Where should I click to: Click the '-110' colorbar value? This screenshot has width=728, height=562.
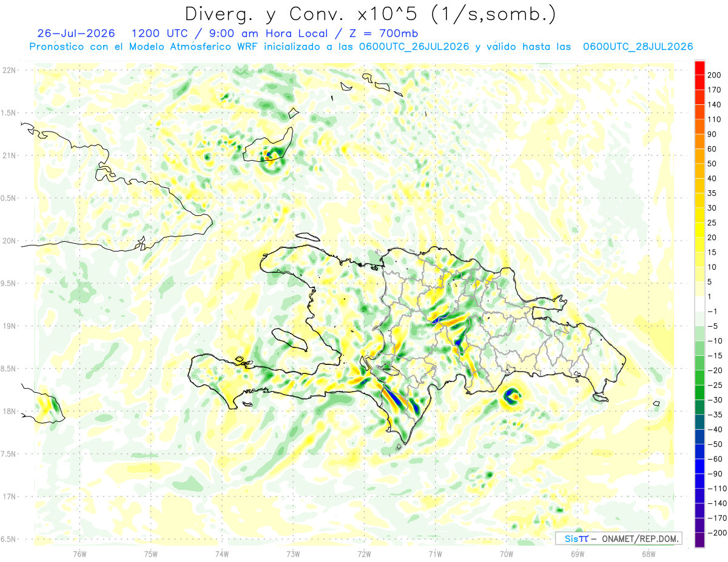pos(718,488)
